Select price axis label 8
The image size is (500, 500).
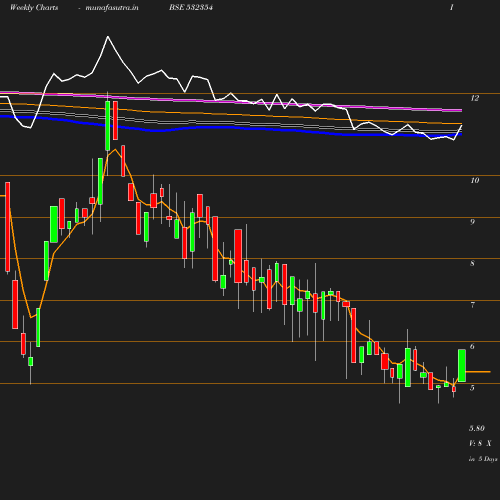(472, 263)
